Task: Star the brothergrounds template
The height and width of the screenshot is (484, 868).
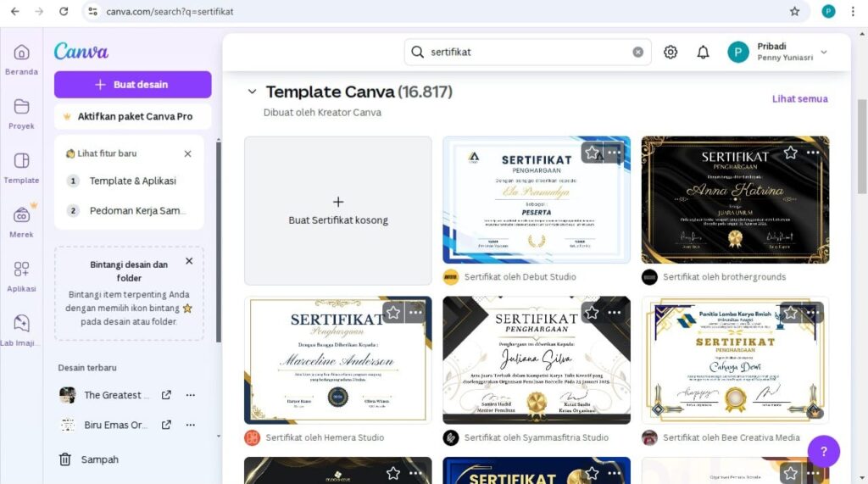Action: coord(791,153)
